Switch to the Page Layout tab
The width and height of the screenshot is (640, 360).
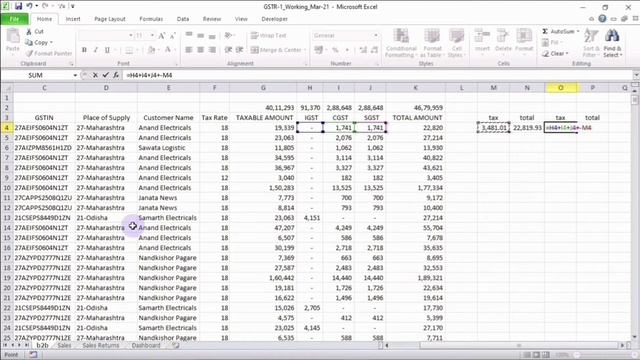[110, 19]
